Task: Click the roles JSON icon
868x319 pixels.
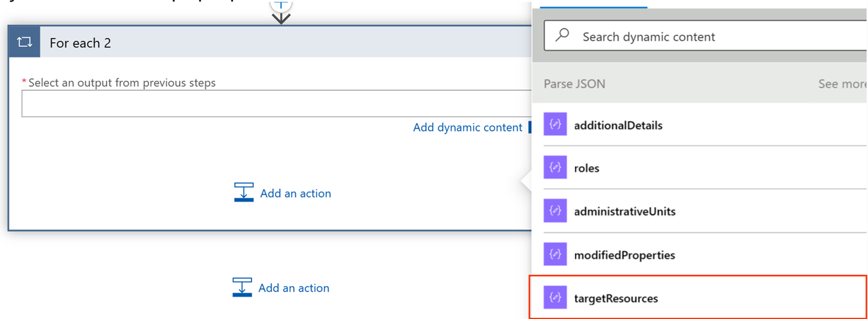Action: (x=555, y=168)
